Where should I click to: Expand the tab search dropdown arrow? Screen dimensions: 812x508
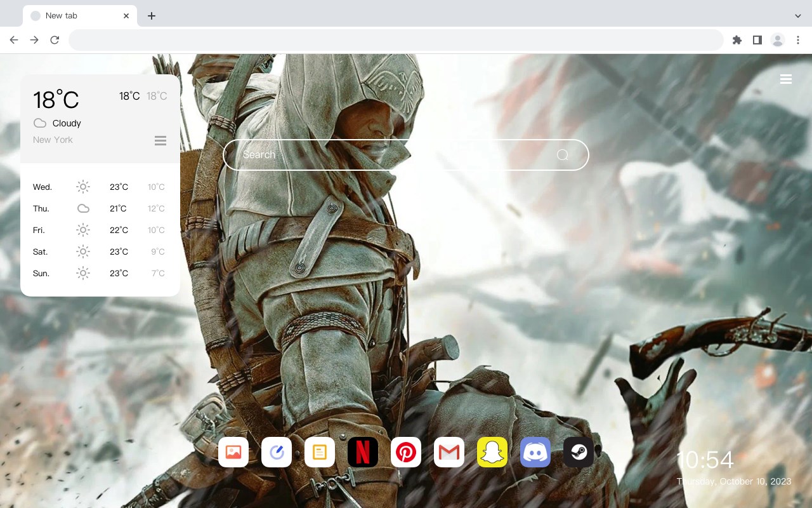pos(798,16)
